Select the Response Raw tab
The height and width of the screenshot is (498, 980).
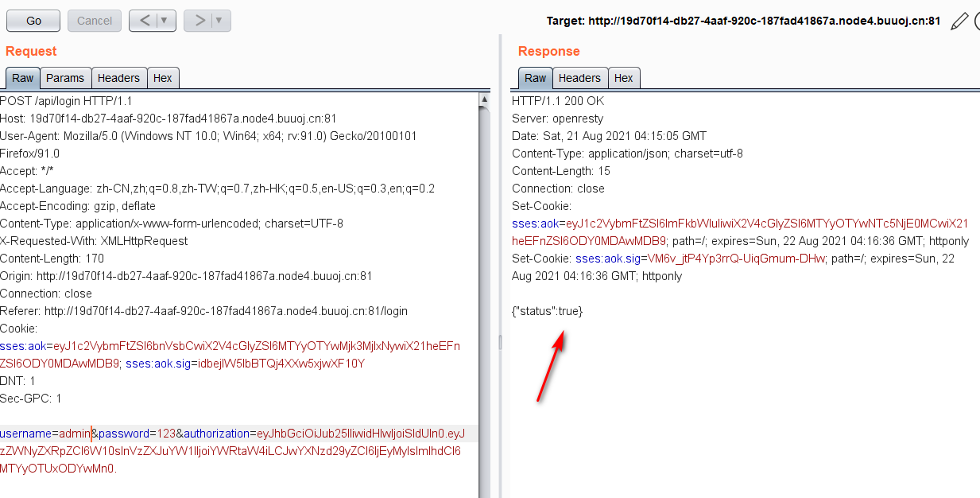click(536, 78)
